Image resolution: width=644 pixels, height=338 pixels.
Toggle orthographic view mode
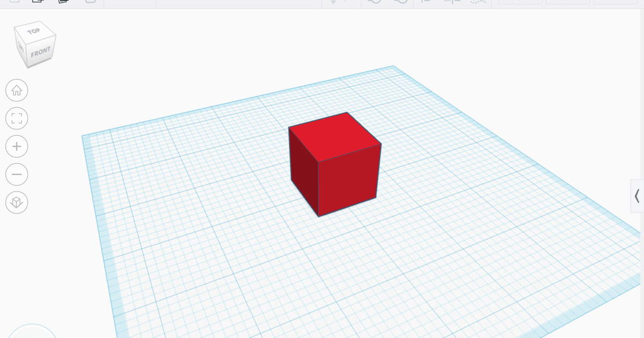[x=17, y=202]
